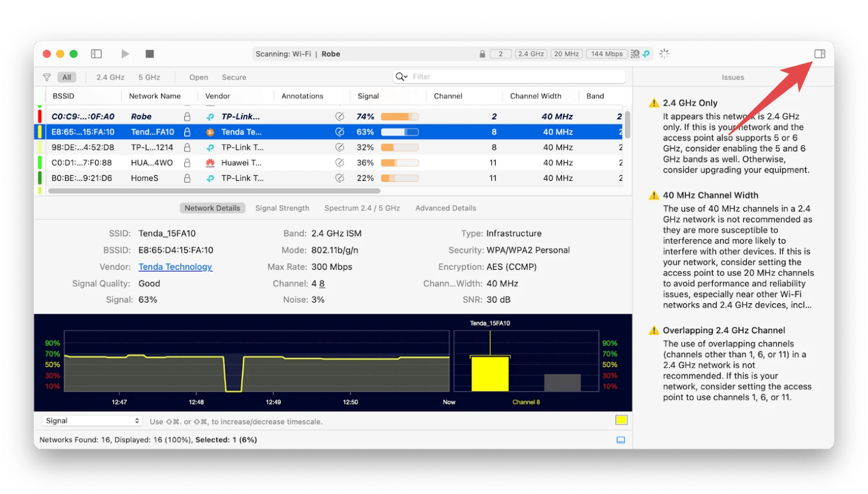
Task: Click the 20 MHz badge in scanning bar
Action: (x=566, y=54)
